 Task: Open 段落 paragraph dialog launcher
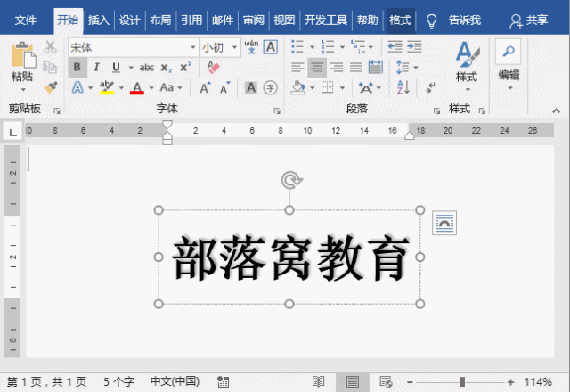coord(436,110)
